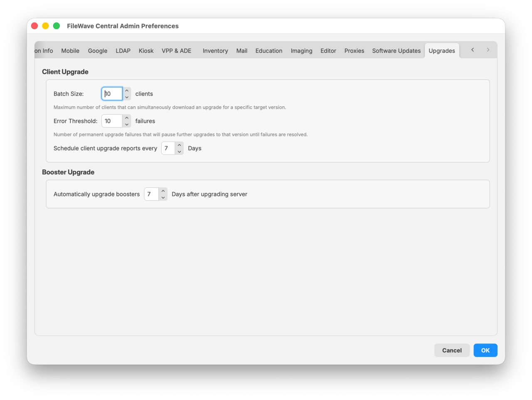The image size is (532, 400).
Task: Increase Error Threshold using up arrow
Action: pyautogui.click(x=127, y=118)
